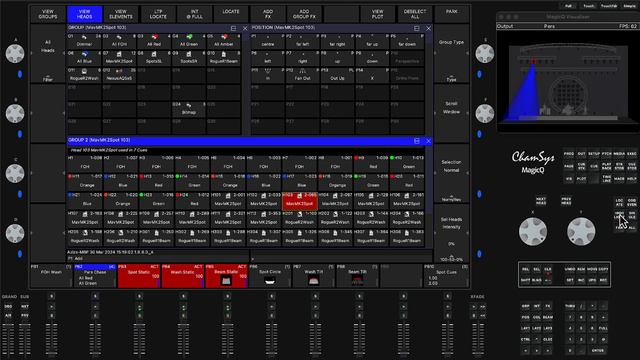Image resolution: width=640 pixels, height=360 pixels.
Task: Click the Y encoder wheel
Action: pyautogui.click(x=581, y=231)
